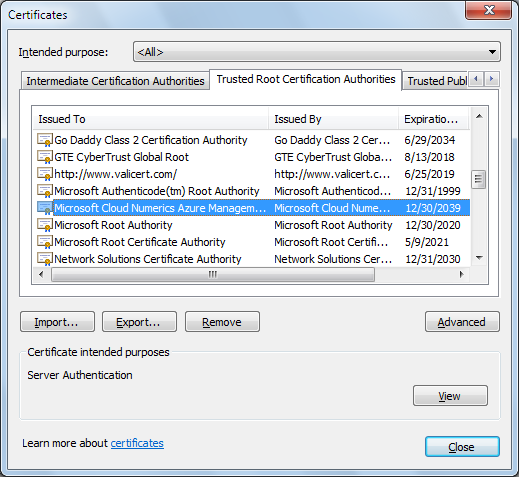Switch to Intermediate Certification Authorities tab
Image resolution: width=519 pixels, height=477 pixels.
(115, 81)
